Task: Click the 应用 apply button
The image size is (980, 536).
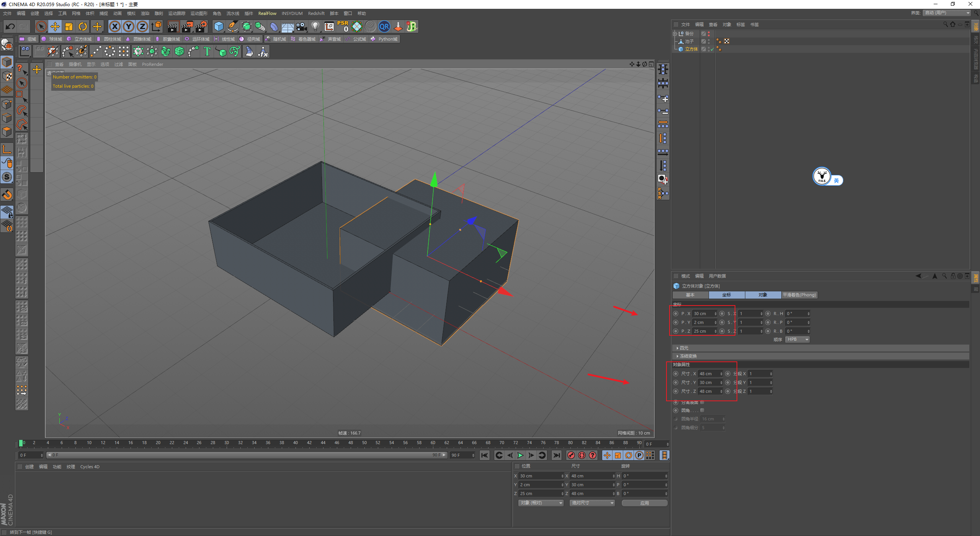Action: 644,503
